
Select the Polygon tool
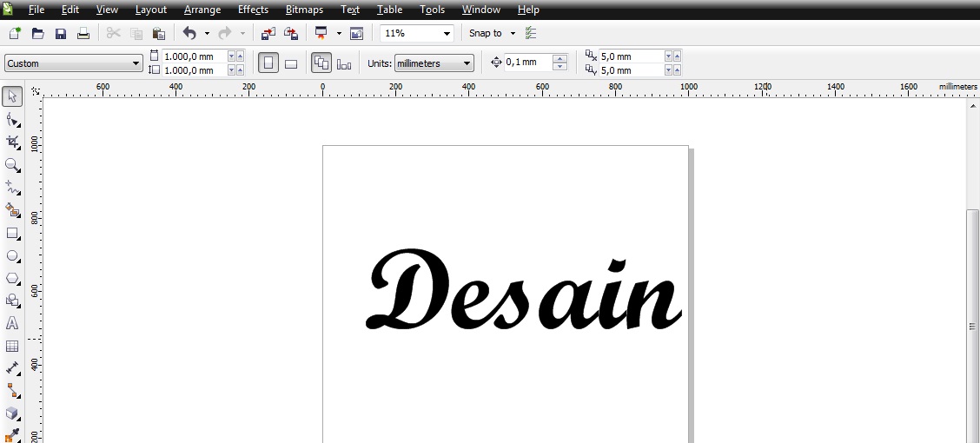[x=12, y=278]
